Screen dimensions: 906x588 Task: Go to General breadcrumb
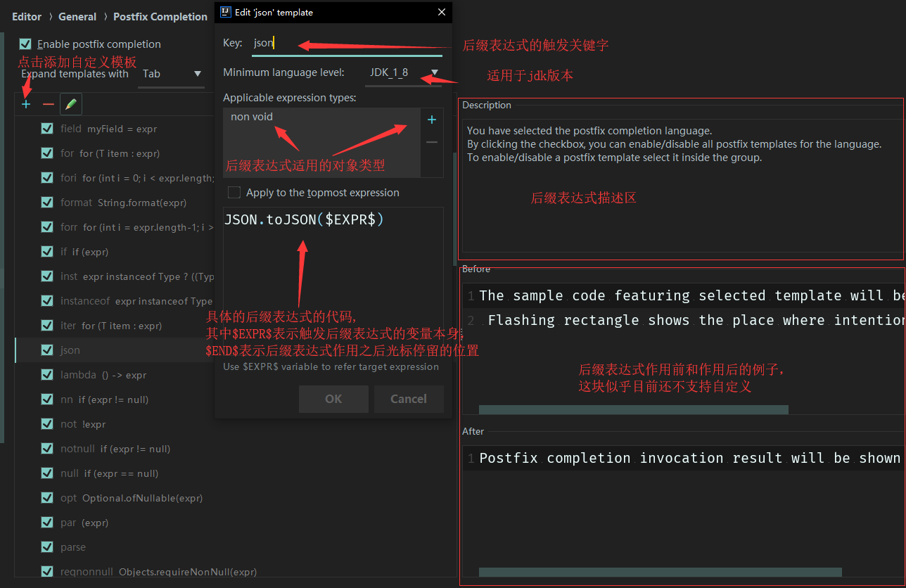tap(77, 16)
